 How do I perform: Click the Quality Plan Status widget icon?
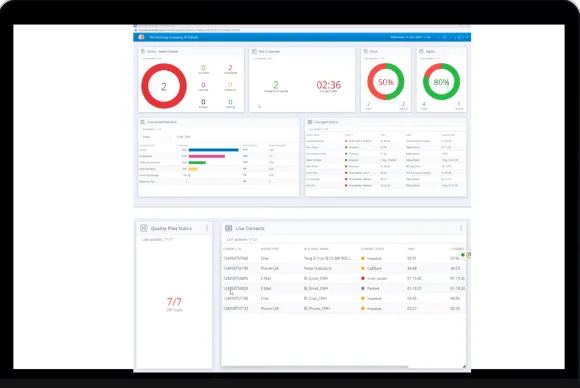(x=144, y=228)
